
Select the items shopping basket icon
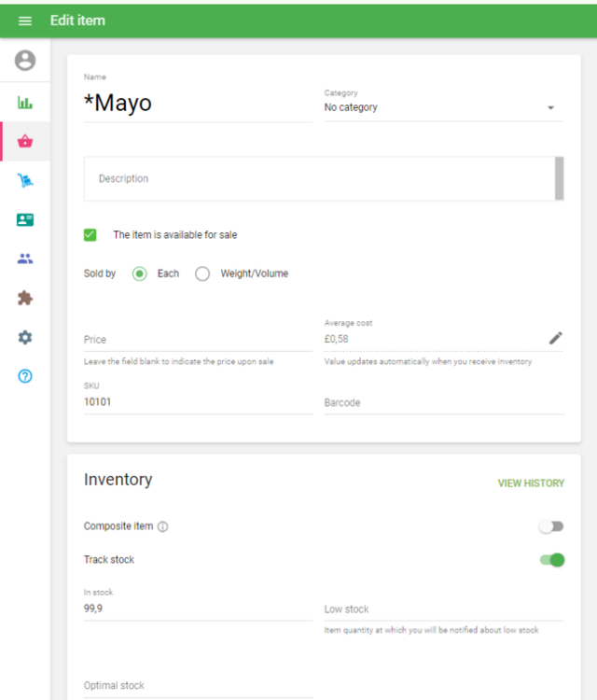tap(25, 142)
